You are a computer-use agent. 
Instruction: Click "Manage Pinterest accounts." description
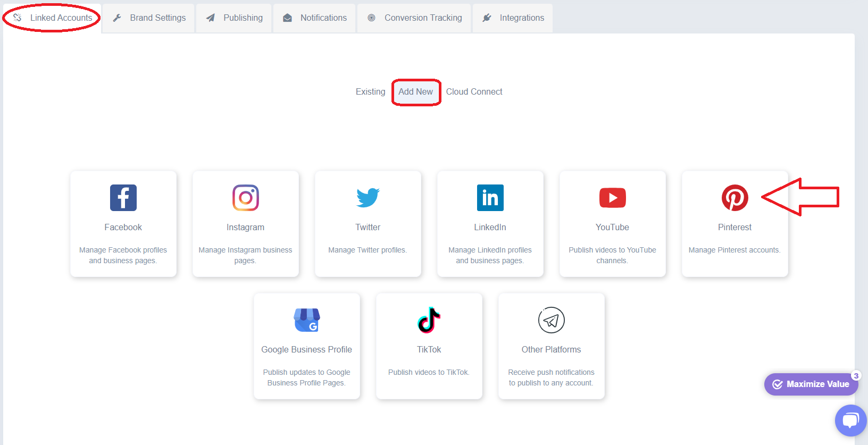click(x=735, y=250)
